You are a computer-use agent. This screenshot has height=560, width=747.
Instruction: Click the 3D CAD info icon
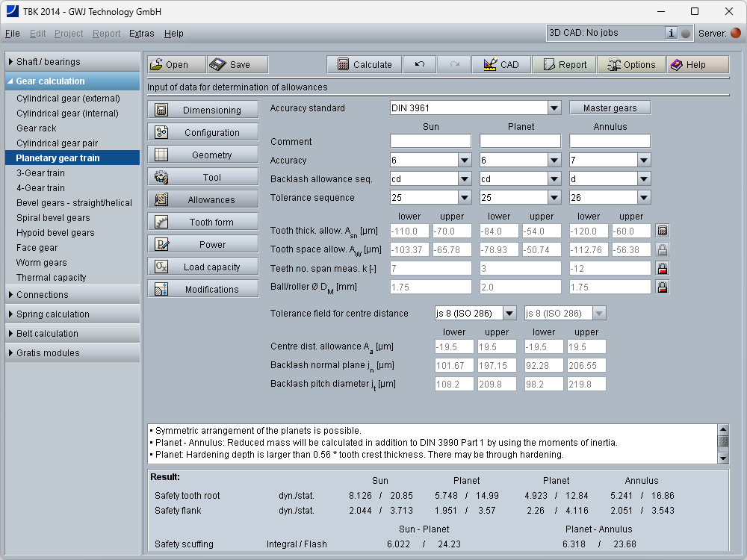(x=672, y=33)
